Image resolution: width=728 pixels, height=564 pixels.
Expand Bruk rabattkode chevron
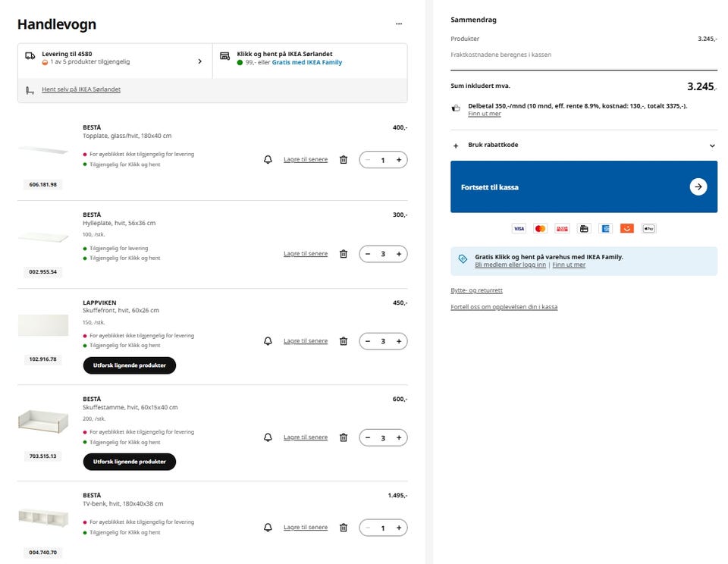coord(712,146)
